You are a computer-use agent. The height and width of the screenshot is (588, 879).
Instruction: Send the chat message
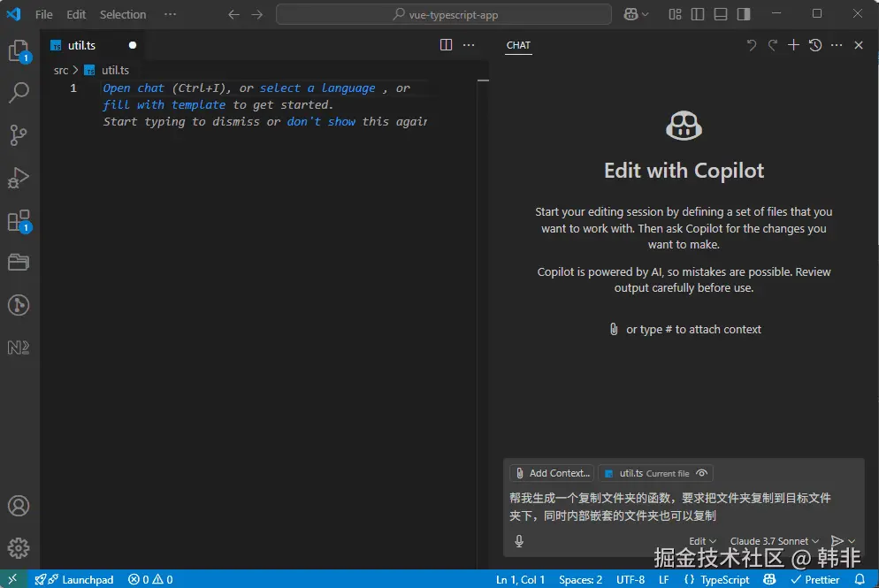(x=837, y=541)
